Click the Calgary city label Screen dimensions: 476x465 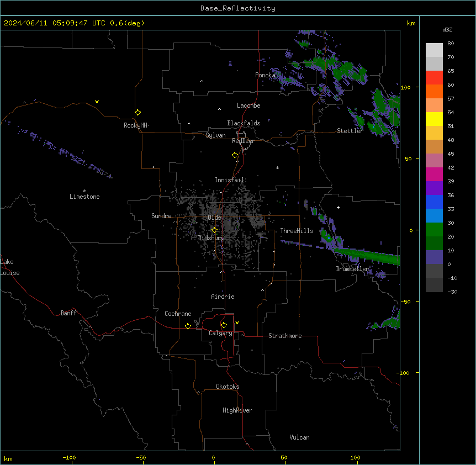tap(220, 333)
